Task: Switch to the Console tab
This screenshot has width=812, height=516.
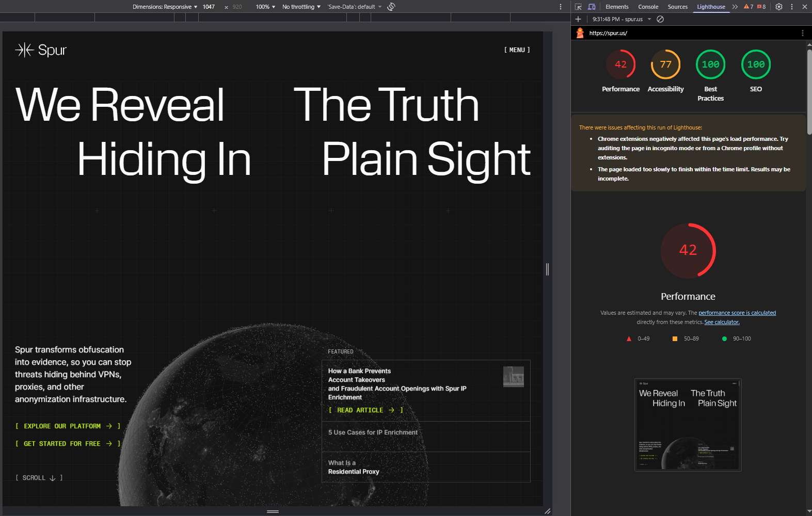Action: 648,7
